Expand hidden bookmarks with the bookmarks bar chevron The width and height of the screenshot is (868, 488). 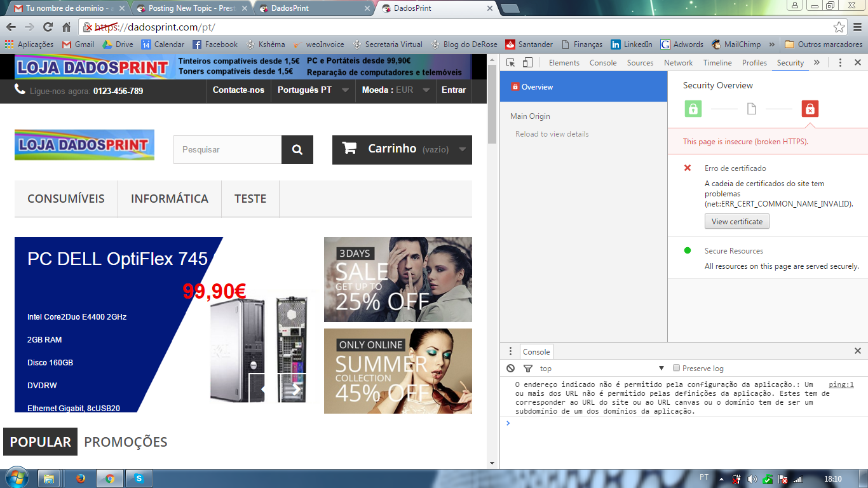pyautogui.click(x=772, y=44)
